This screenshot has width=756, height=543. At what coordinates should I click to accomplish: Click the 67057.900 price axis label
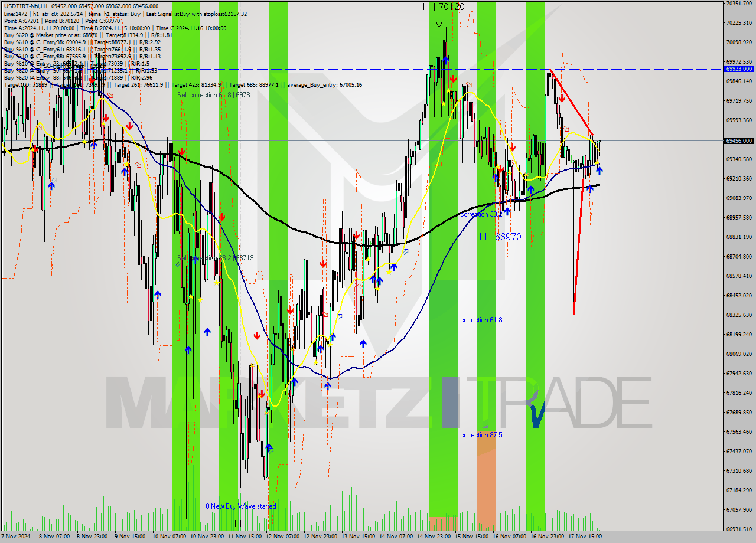click(739, 510)
